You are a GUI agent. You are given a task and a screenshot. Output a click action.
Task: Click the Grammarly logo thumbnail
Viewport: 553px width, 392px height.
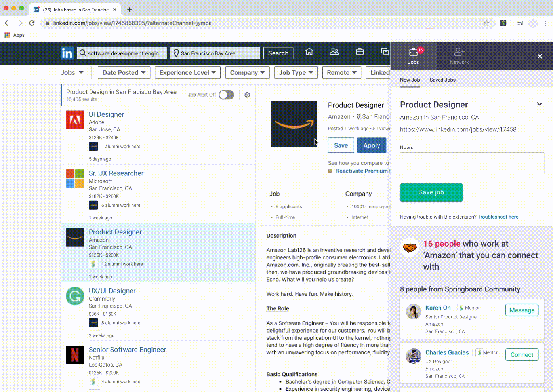point(75,296)
